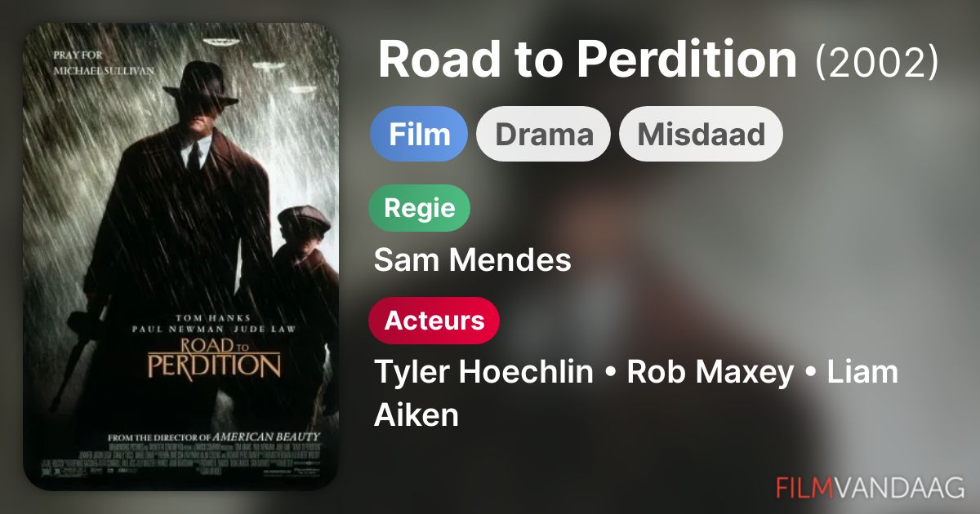Image resolution: width=980 pixels, height=514 pixels.
Task: Open the Road to Perdition title heading
Action: 587,60
